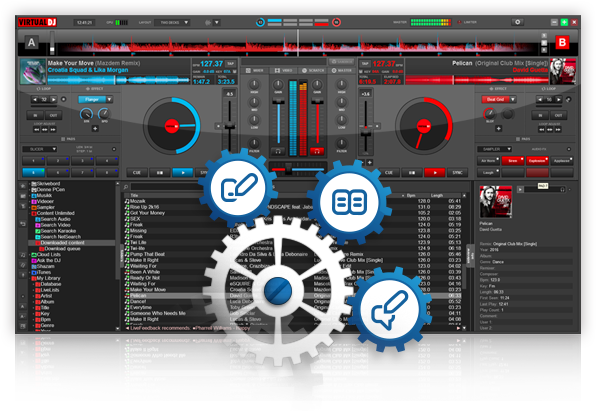The height and width of the screenshot is (411, 596).
Task: Add effect slot with deck B plus button
Action: [498, 129]
